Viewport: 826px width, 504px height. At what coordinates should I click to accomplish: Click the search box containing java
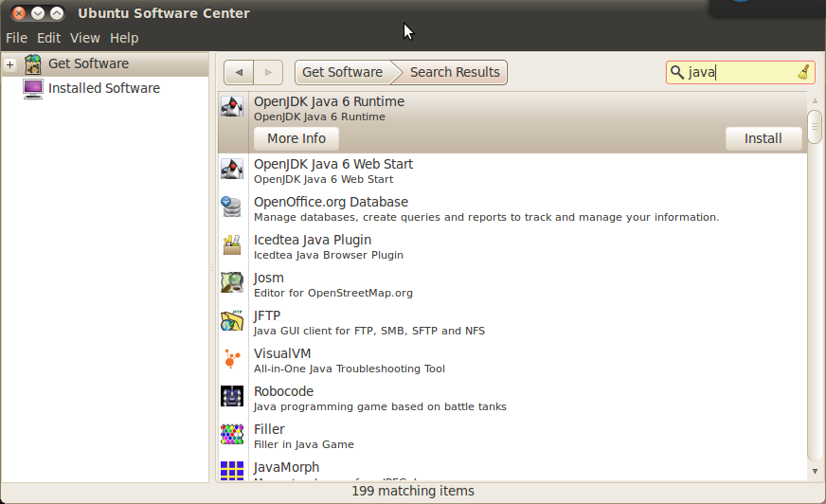737,72
